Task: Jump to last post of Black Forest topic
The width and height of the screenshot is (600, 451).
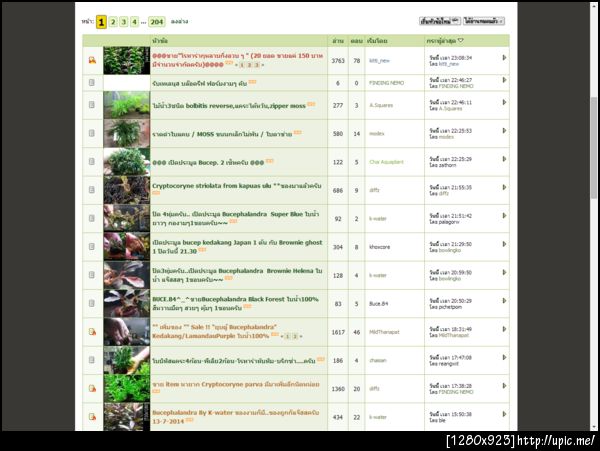Action: point(504,300)
